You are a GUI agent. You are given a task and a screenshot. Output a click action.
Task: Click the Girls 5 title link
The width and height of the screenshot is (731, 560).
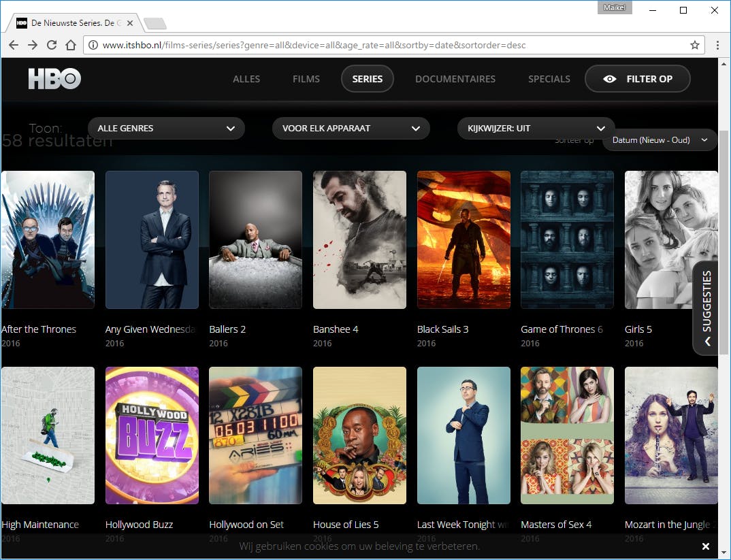(638, 329)
